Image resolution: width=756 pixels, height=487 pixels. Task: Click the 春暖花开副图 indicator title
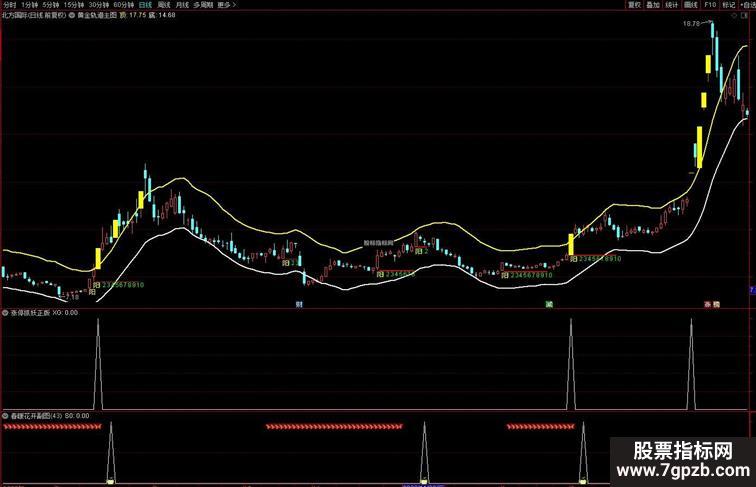click(x=30, y=415)
